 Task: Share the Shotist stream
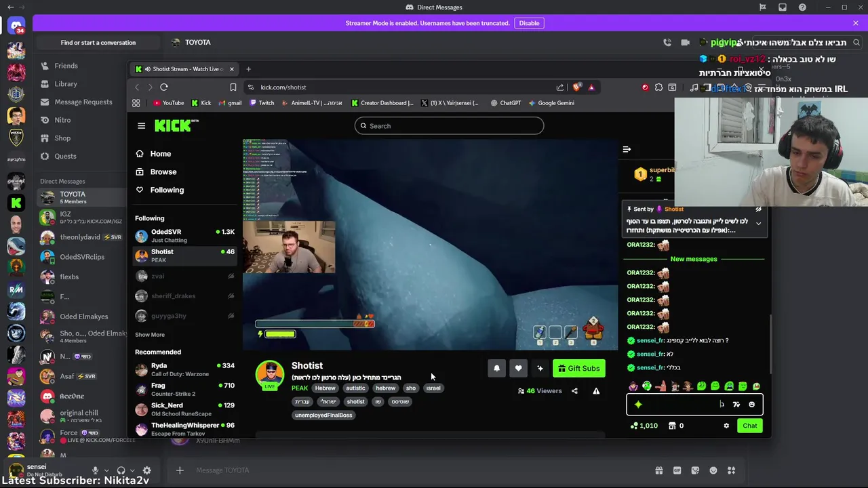pos(574,391)
